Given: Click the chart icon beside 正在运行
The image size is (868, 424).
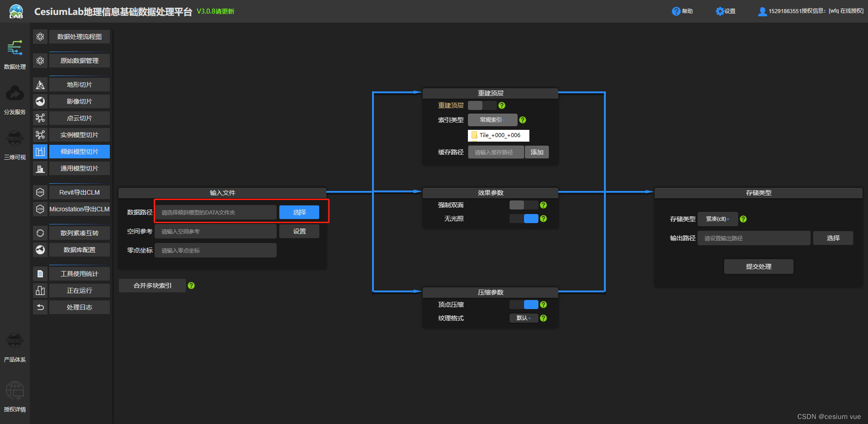Looking at the screenshot, I should click(x=40, y=291).
